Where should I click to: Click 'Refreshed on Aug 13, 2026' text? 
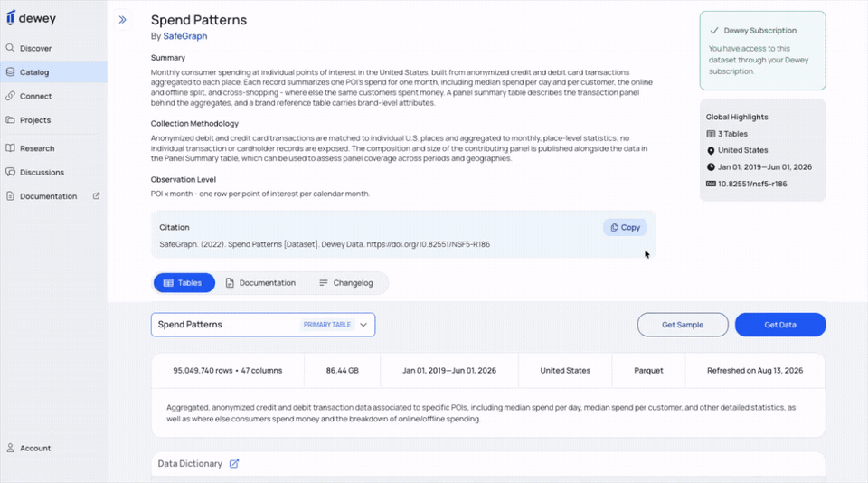[754, 371]
